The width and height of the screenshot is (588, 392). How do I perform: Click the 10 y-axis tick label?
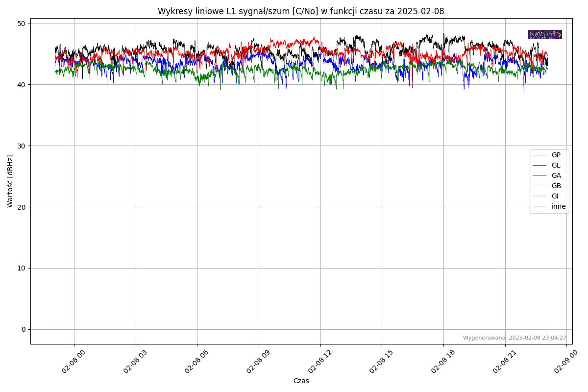22,268
